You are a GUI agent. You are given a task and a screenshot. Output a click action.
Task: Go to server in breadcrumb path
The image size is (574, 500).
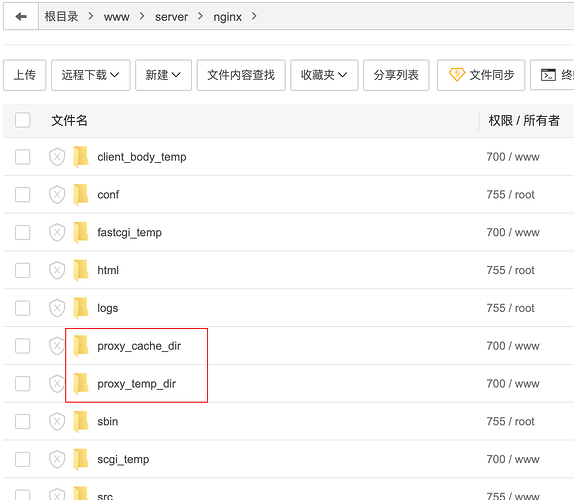click(x=171, y=17)
